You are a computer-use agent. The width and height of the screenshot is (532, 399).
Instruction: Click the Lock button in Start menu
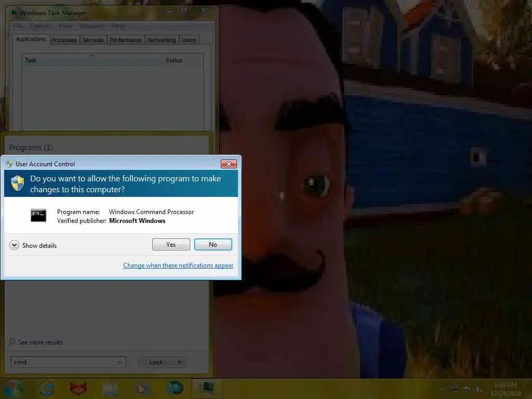(156, 362)
